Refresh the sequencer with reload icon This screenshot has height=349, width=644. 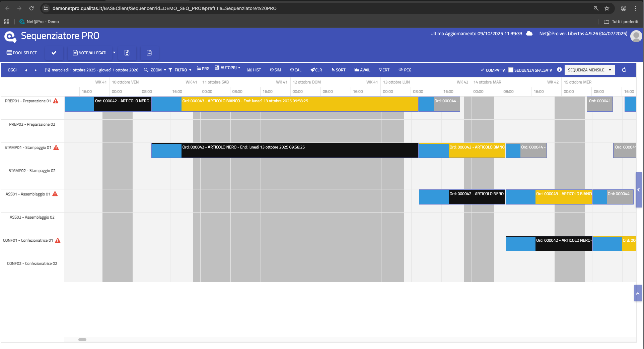tap(624, 70)
